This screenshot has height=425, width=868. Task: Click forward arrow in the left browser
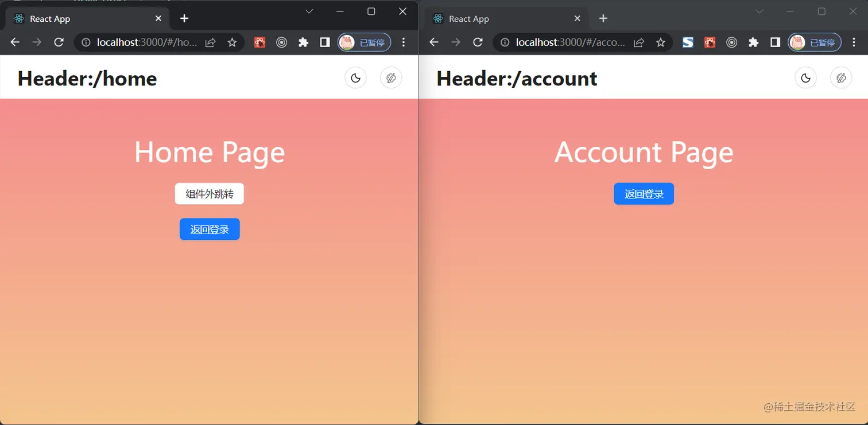pyautogui.click(x=37, y=42)
